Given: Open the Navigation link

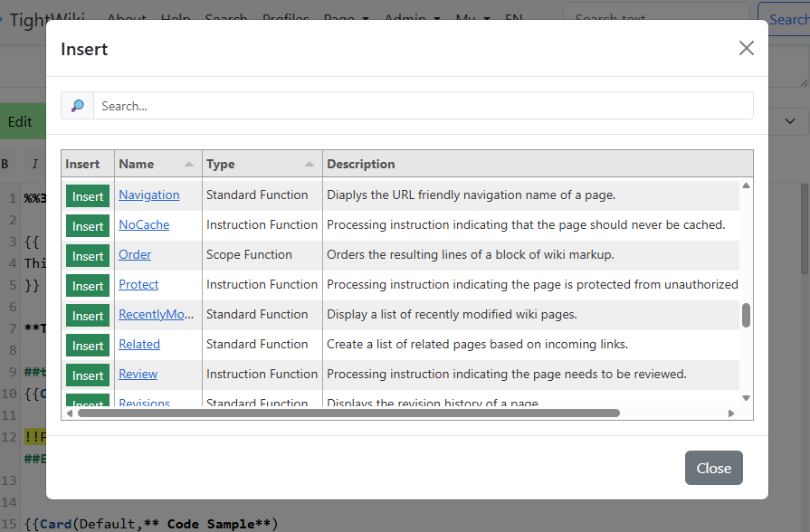Looking at the screenshot, I should [x=149, y=195].
